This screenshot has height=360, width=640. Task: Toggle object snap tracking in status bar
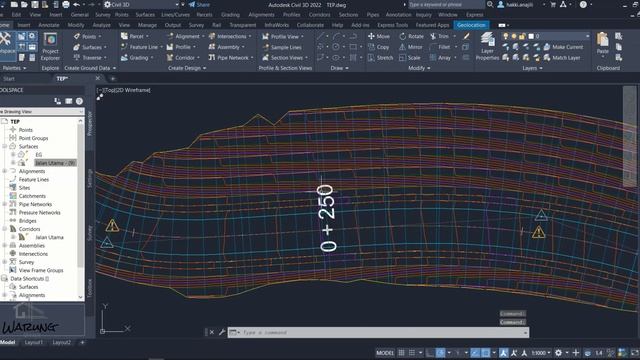pyautogui.click(x=475, y=353)
